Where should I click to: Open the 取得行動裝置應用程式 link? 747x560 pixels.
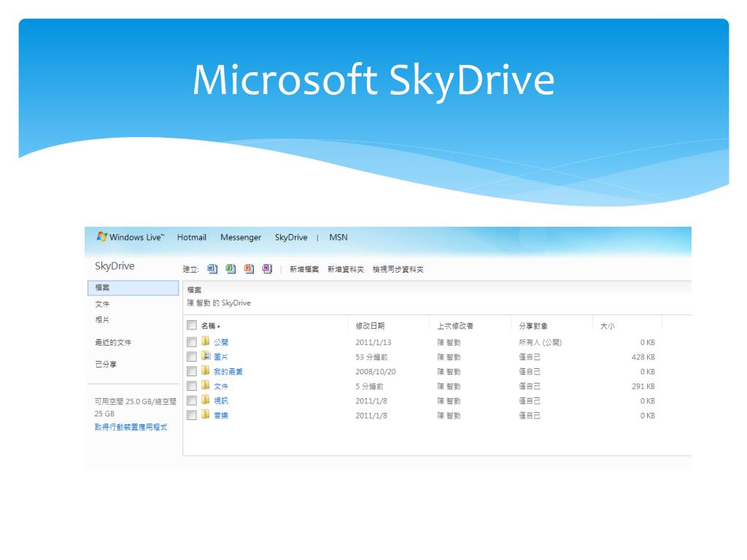tap(131, 427)
